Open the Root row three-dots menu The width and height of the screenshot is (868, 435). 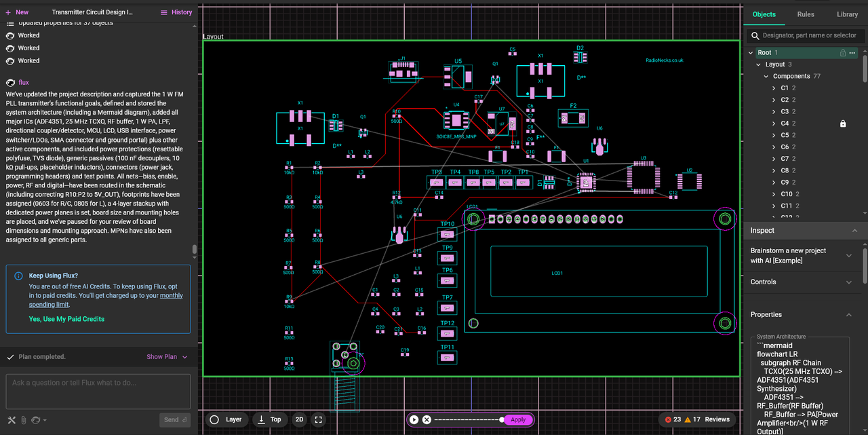pos(852,52)
